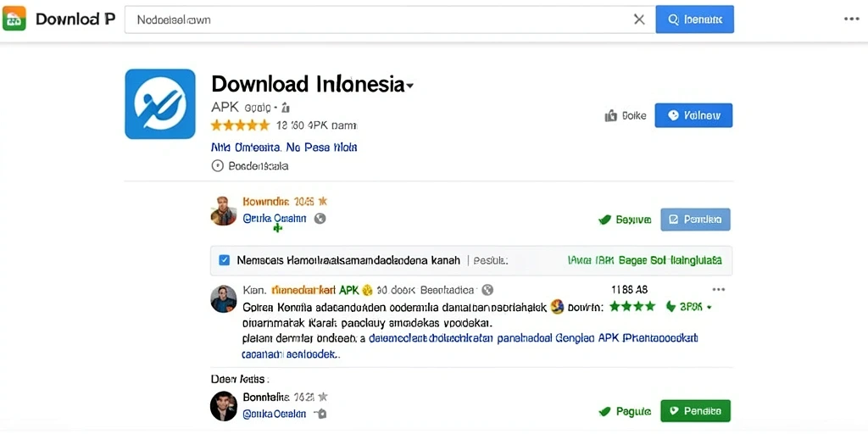Click the small camera icon beside bottom username

320,414
